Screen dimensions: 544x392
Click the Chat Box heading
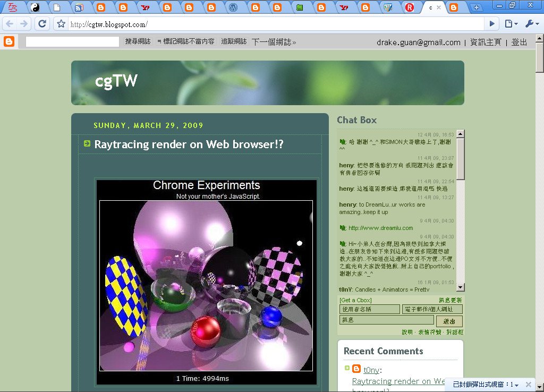coord(356,120)
